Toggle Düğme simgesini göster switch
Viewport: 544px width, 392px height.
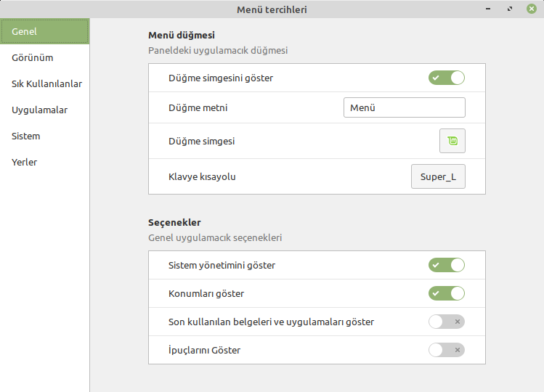coord(447,78)
